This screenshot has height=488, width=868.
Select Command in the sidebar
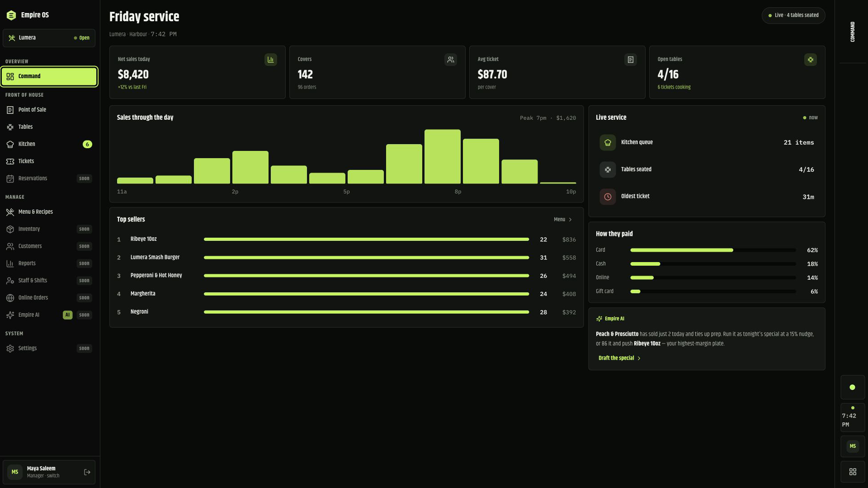point(49,76)
